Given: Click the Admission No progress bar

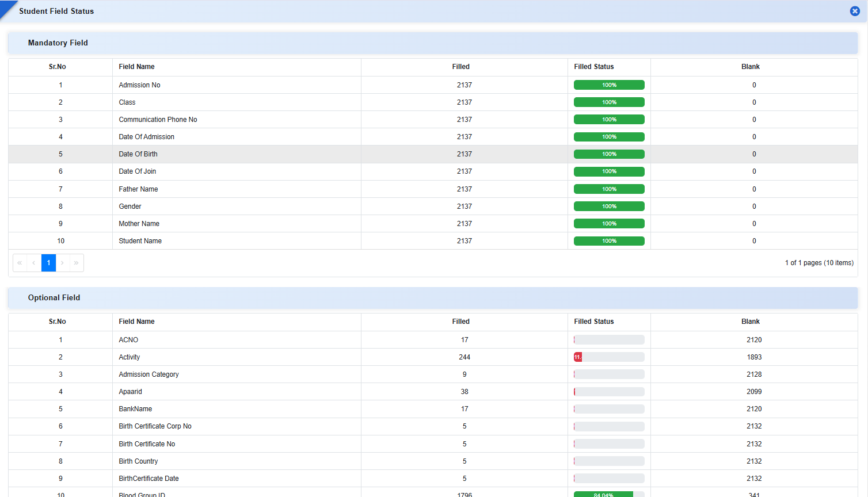Looking at the screenshot, I should 609,85.
